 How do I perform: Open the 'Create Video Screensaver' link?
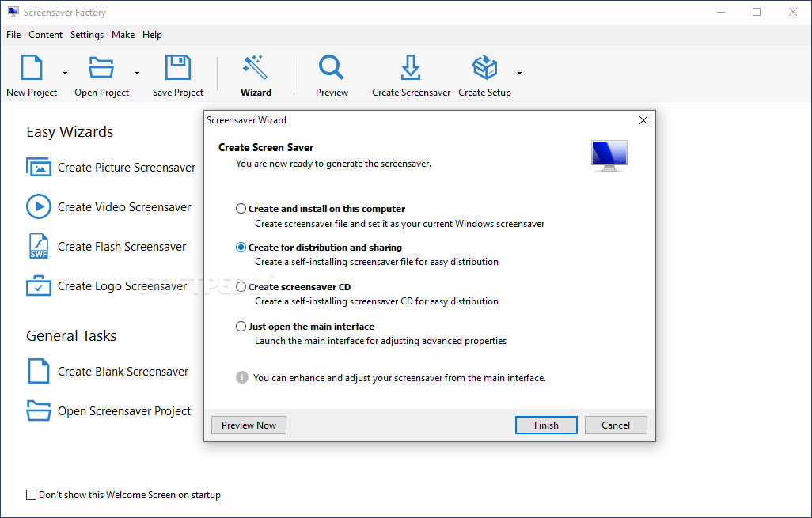124,206
